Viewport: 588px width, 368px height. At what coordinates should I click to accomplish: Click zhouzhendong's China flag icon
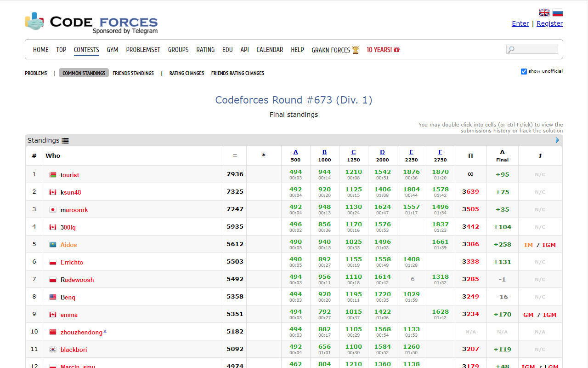[x=53, y=332]
